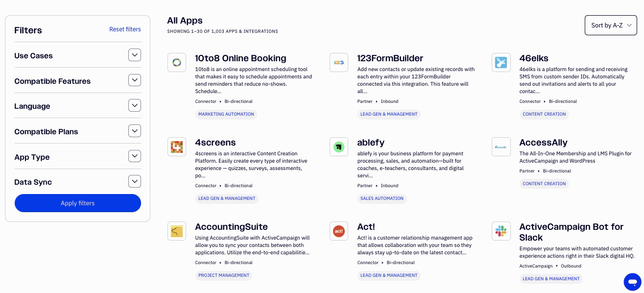
Task: Click the AccessAlly icon
Action: (501, 146)
